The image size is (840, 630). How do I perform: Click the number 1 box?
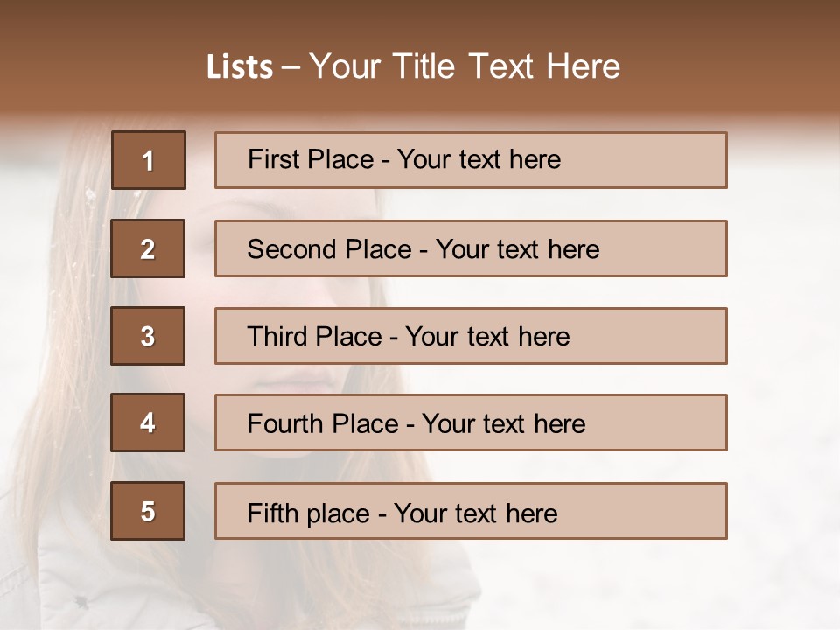148,160
